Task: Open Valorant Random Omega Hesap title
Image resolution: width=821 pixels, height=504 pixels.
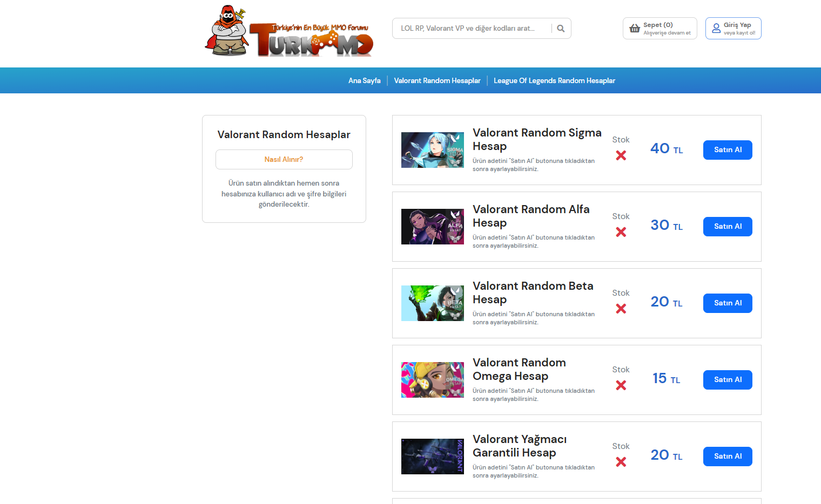Action: click(x=519, y=369)
